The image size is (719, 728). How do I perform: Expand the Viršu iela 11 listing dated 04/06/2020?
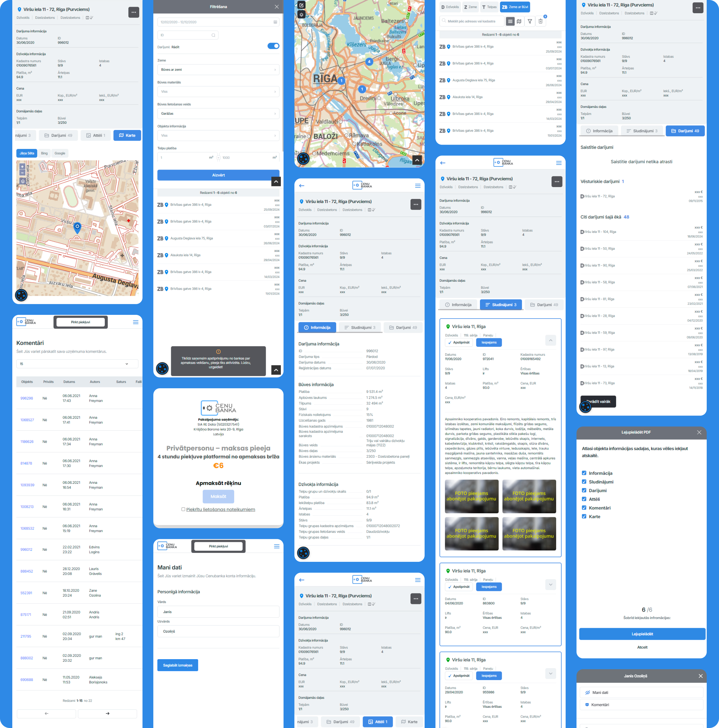pos(551,585)
